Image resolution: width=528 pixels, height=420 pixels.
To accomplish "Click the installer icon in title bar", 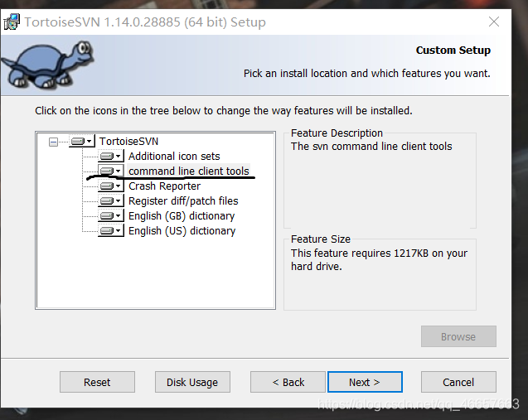I will [12, 22].
